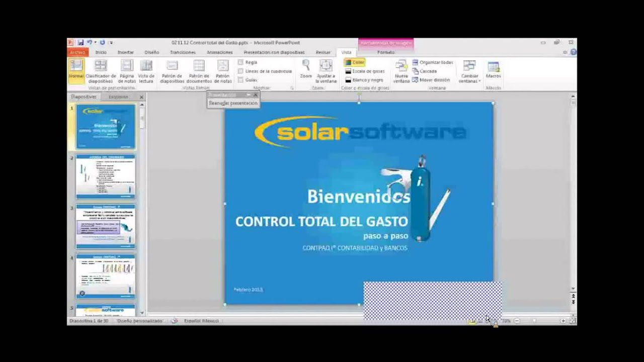Click Español (México) language in status bar
644x362 pixels.
pos(201,321)
